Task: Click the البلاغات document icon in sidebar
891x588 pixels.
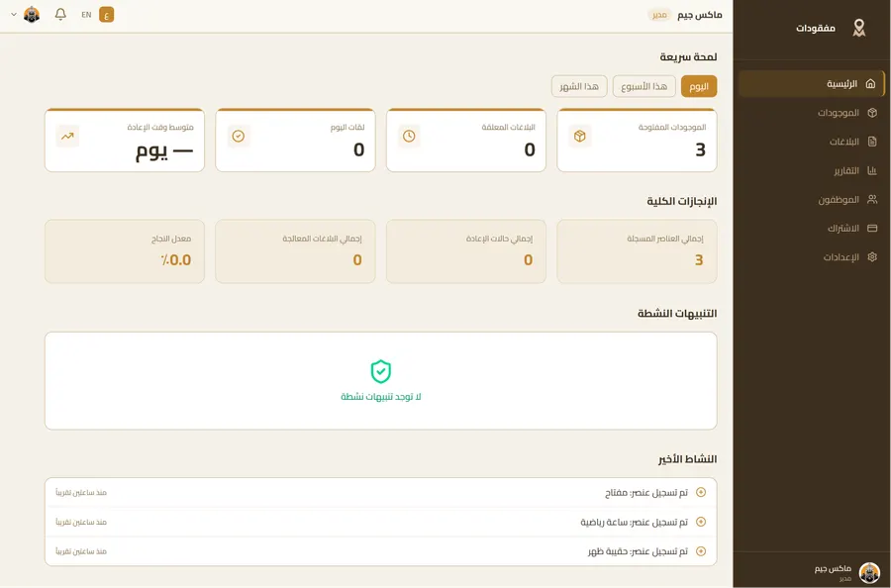Action: (871, 142)
